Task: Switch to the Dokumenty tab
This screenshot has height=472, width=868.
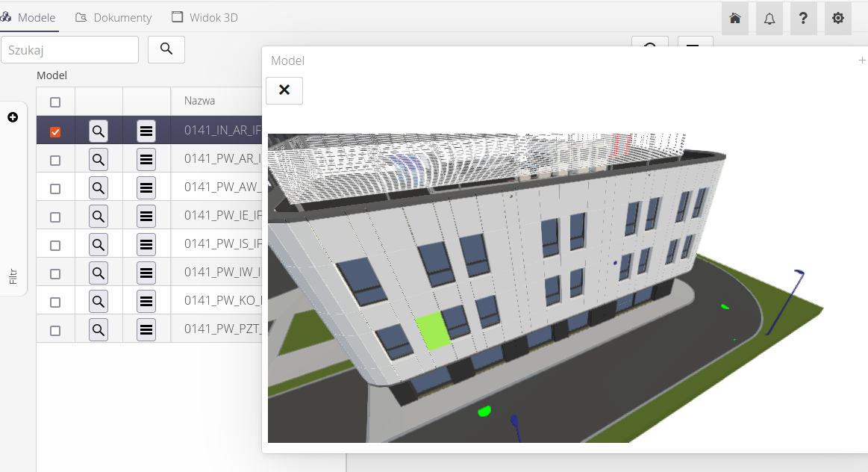Action: (x=114, y=17)
